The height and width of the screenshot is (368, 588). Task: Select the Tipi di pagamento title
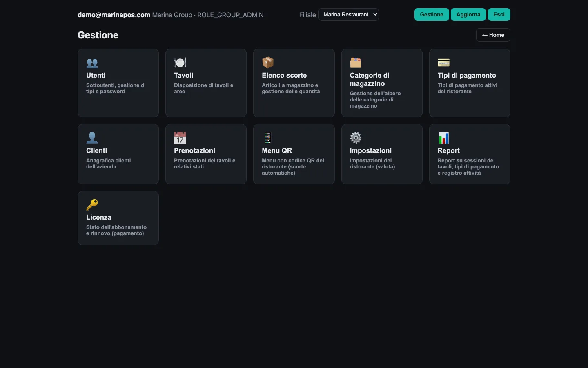(x=467, y=75)
